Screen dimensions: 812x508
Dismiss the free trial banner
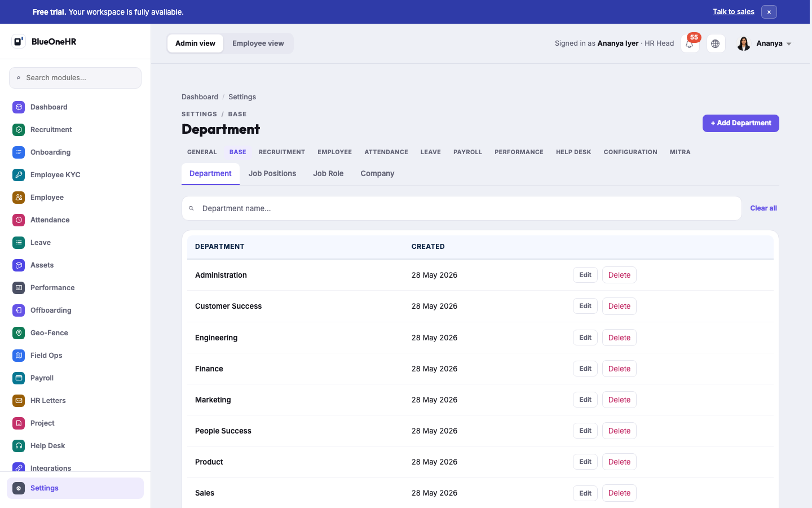(x=769, y=12)
